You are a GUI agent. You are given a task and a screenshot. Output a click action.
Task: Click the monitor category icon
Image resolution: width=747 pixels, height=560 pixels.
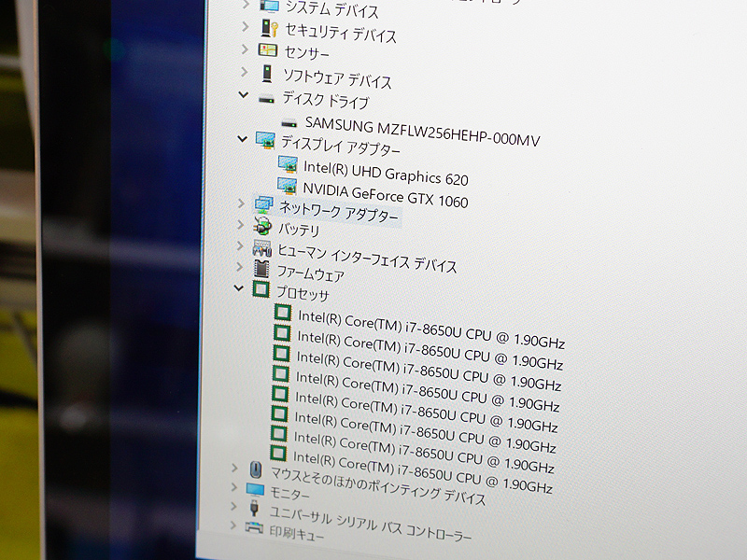[x=255, y=489]
